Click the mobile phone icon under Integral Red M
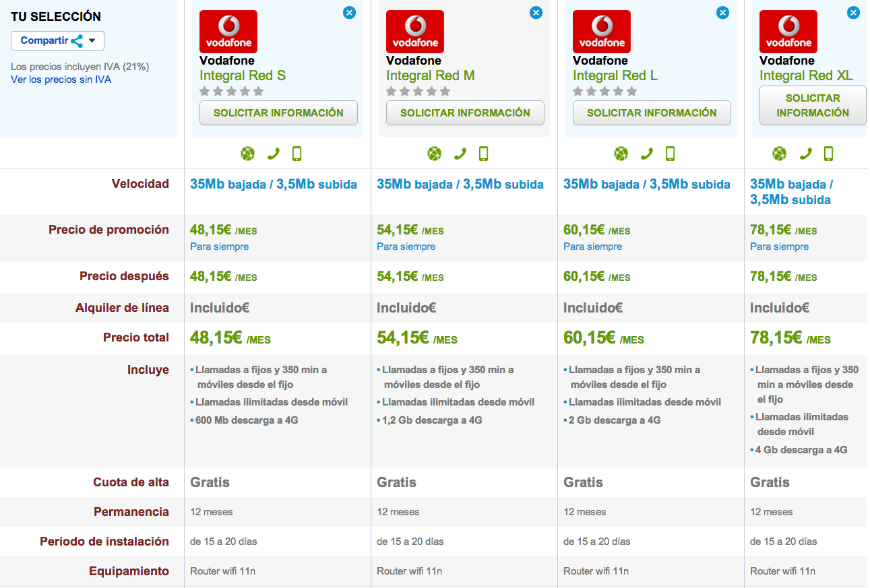Viewport: 870px width, 588px height. [x=483, y=154]
